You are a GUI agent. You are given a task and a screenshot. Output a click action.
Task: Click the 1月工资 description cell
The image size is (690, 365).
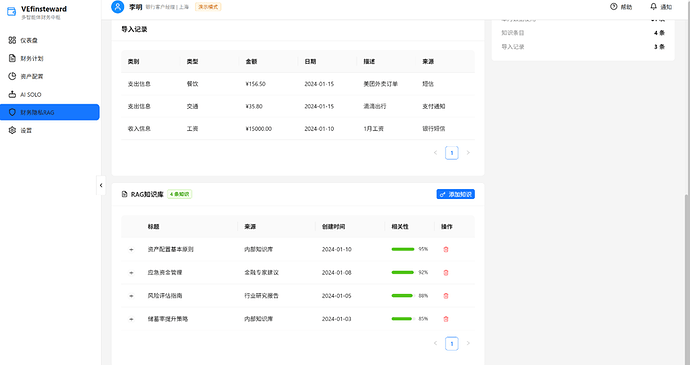(374, 129)
